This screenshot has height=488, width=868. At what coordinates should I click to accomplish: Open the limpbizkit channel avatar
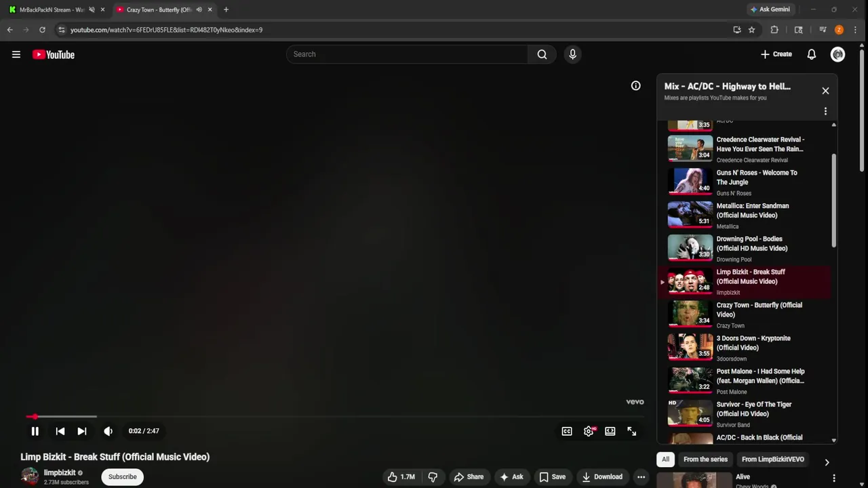coord(29,476)
